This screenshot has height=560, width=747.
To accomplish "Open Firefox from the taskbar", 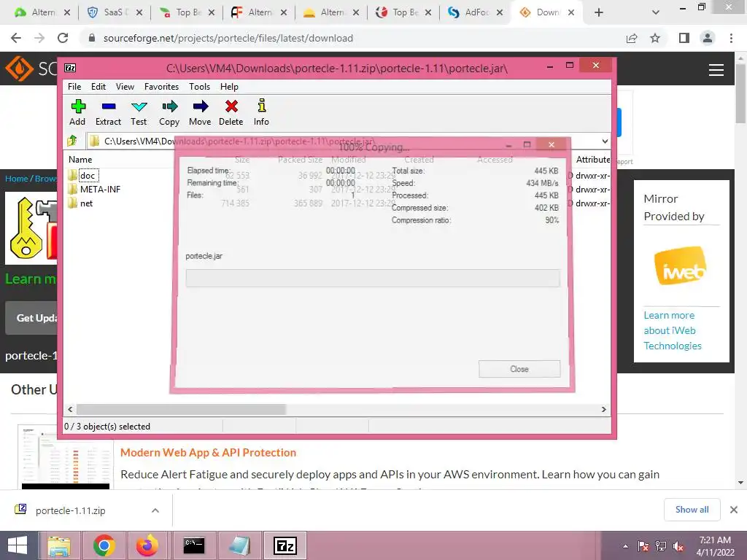I will 147,545.
